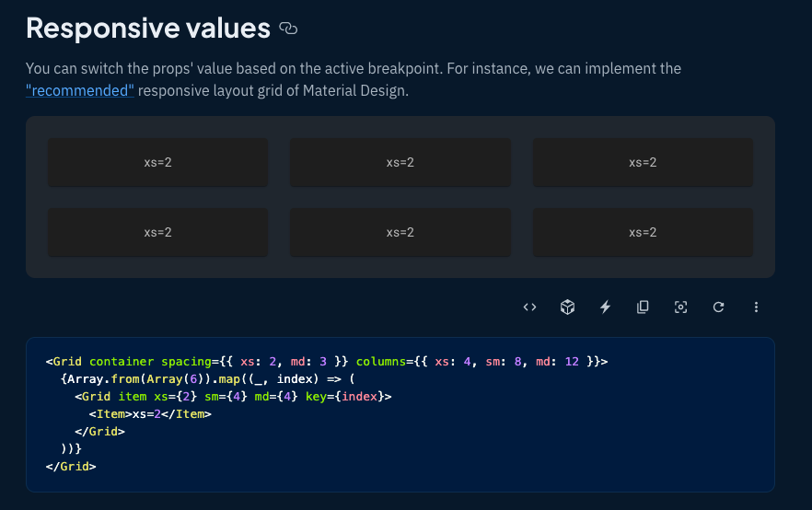Click the code line Grid item xs={2}
Screen dimensions: 812x510
tap(233, 397)
